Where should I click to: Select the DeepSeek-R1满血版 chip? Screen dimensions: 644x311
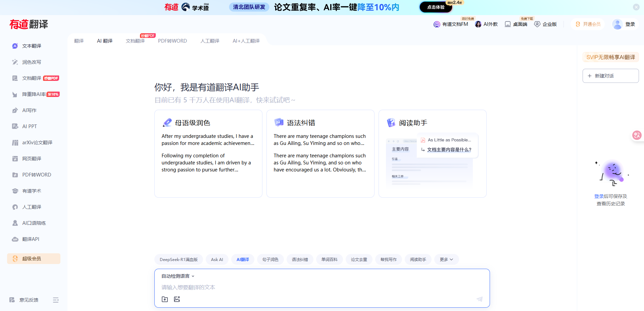click(x=179, y=259)
